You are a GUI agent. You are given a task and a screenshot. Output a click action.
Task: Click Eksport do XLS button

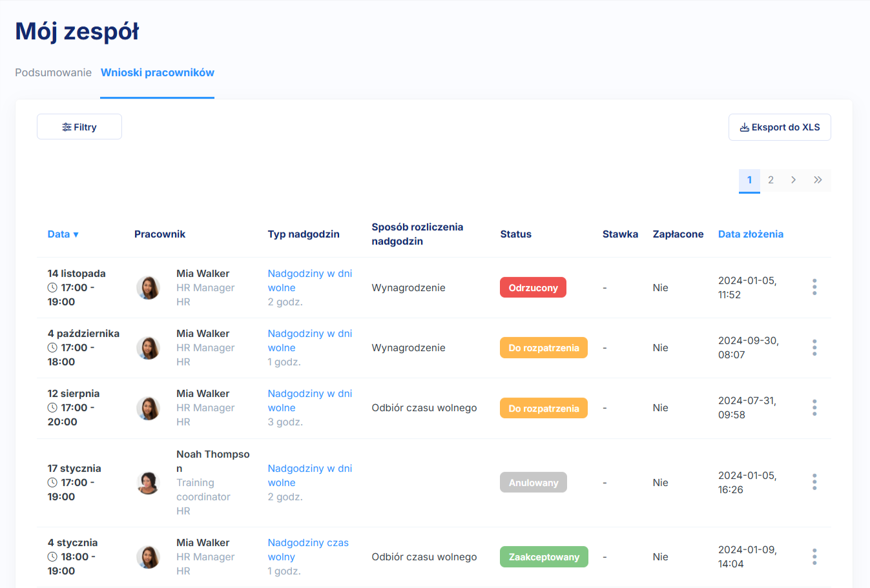click(x=780, y=128)
